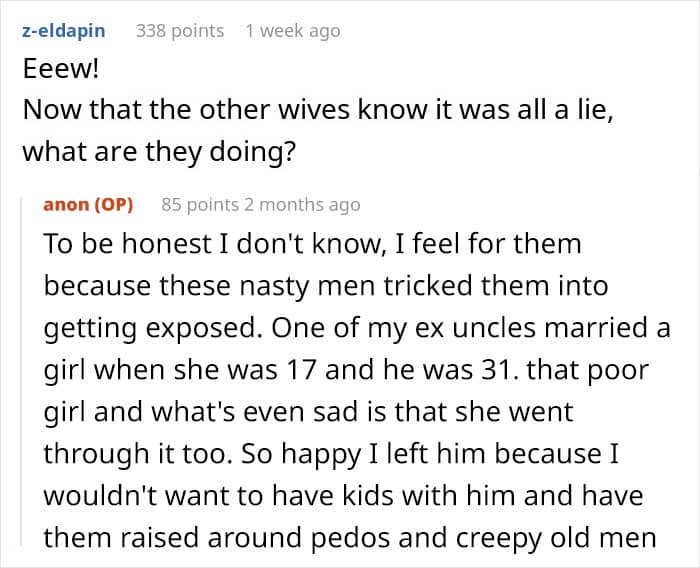Viewport: 700px width, 568px height.
Task: Click the 85 points score on the reply
Action: coord(200,205)
